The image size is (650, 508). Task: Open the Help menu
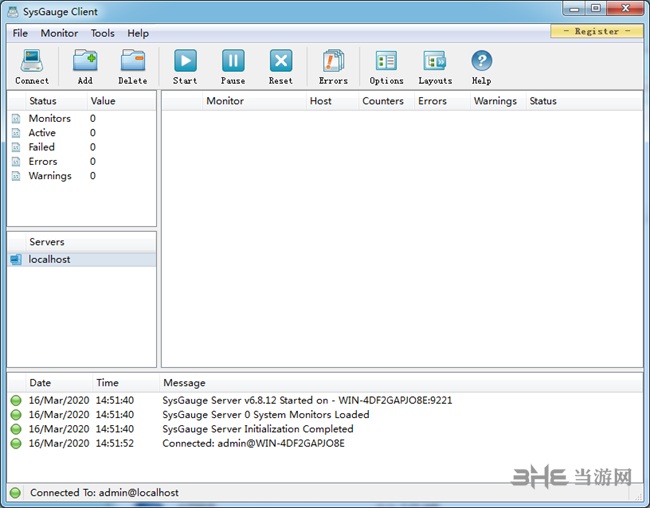coord(138,33)
